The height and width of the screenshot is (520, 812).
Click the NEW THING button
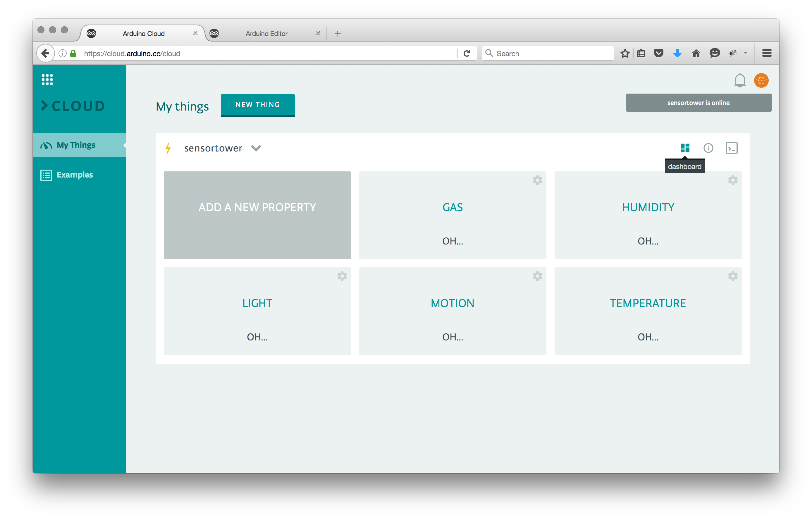coord(257,105)
